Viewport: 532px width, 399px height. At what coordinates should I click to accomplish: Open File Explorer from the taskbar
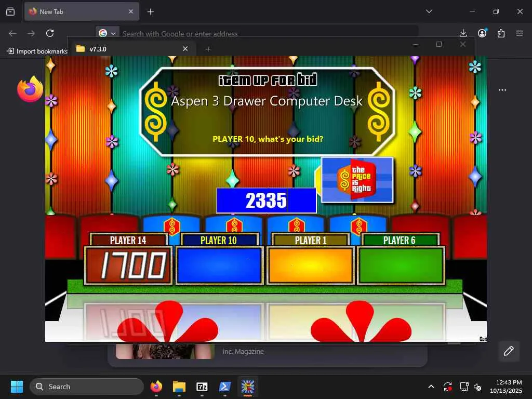[x=179, y=387]
